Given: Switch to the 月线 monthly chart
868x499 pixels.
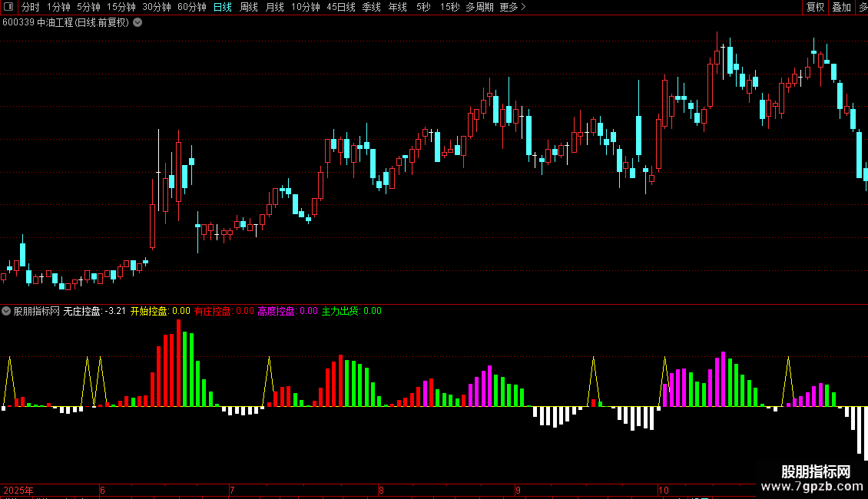Looking at the screenshot, I should click(274, 7).
